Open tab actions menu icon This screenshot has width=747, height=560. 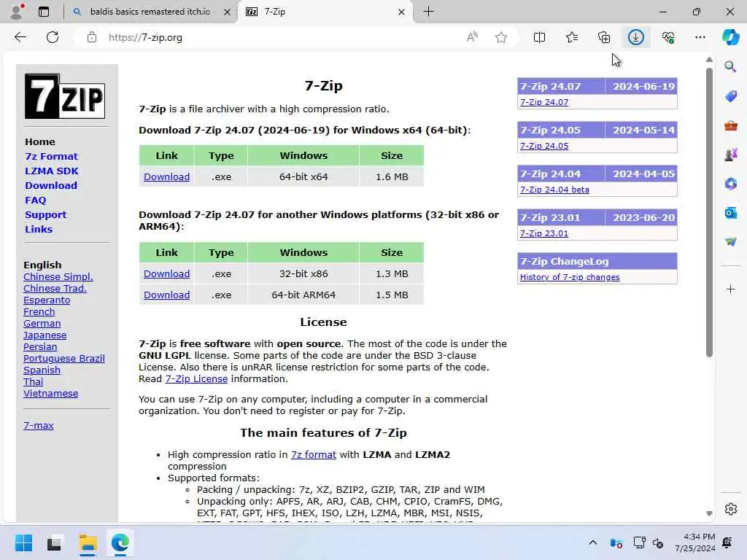(x=43, y=12)
